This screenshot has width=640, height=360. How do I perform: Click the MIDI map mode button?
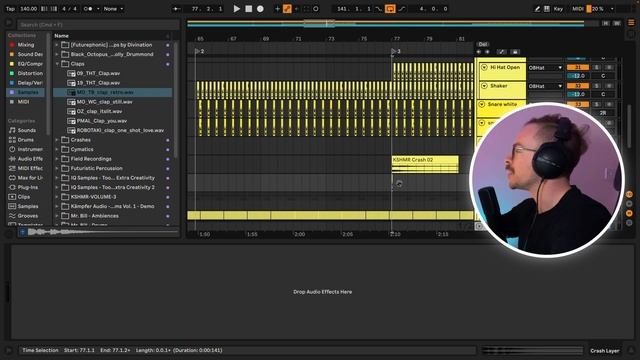pyautogui.click(x=578, y=9)
